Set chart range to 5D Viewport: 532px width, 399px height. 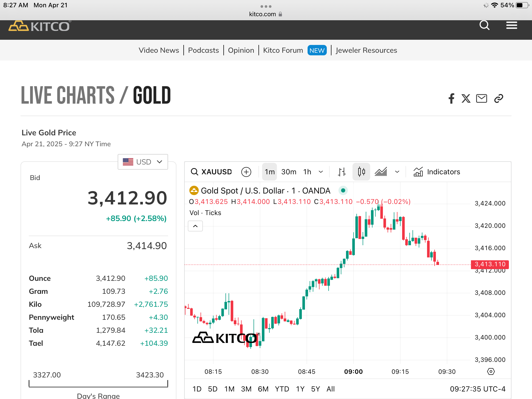coord(213,389)
